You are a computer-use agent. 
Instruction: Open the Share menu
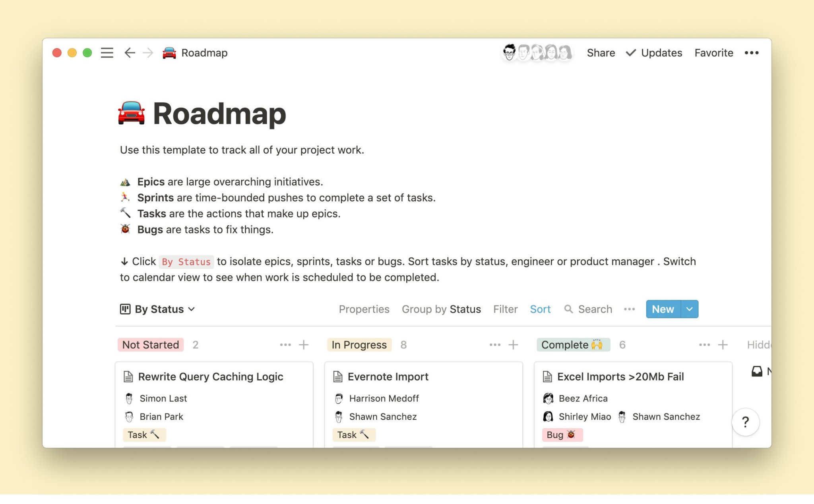601,53
